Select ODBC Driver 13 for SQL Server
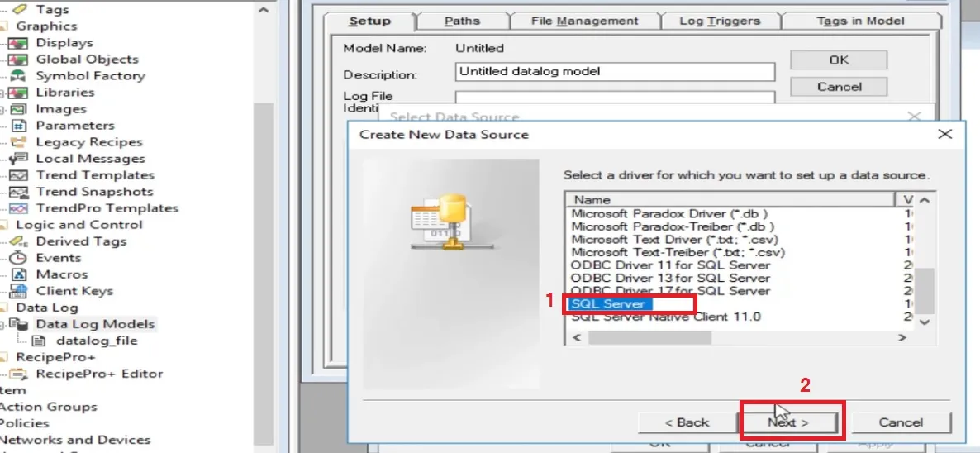 pyautogui.click(x=671, y=278)
